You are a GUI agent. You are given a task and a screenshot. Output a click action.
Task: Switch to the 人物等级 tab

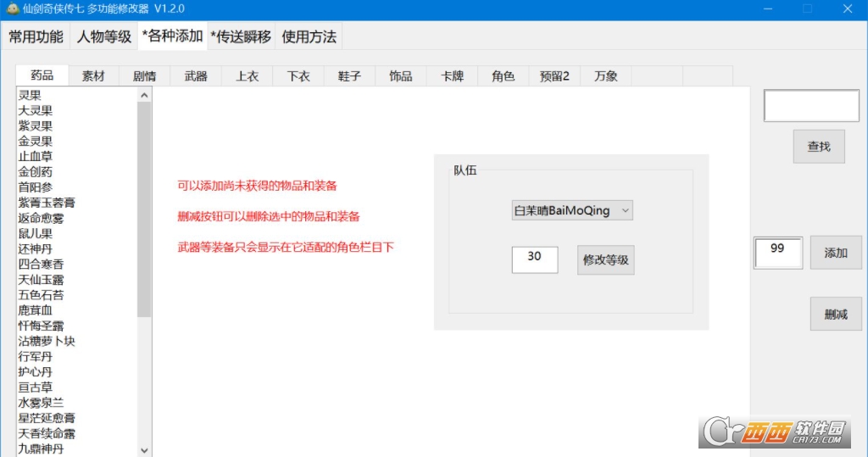[104, 36]
